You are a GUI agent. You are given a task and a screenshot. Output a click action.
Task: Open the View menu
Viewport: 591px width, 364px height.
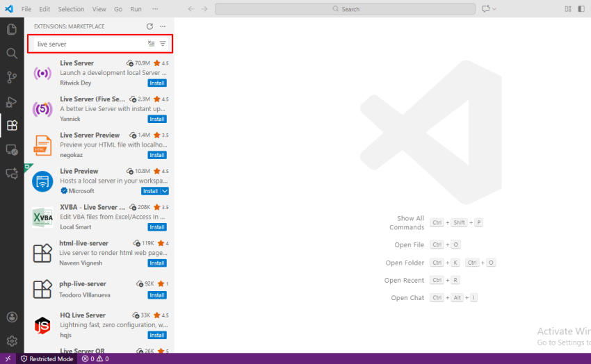coord(99,9)
